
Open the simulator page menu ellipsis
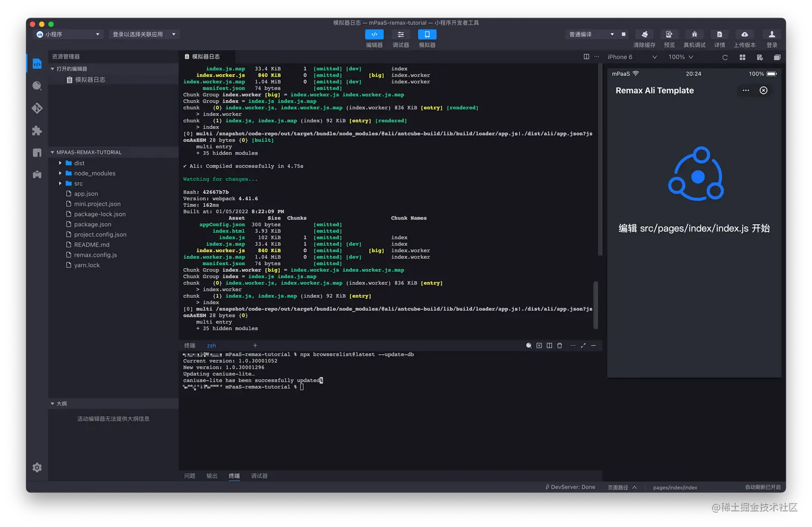(746, 90)
